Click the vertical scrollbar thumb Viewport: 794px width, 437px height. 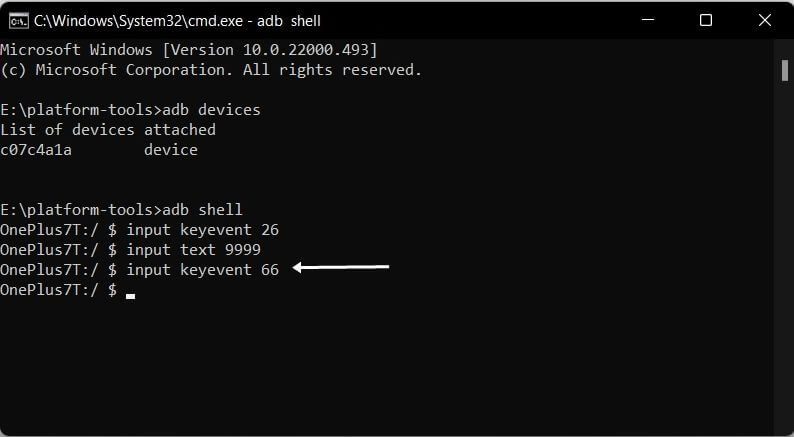point(785,69)
